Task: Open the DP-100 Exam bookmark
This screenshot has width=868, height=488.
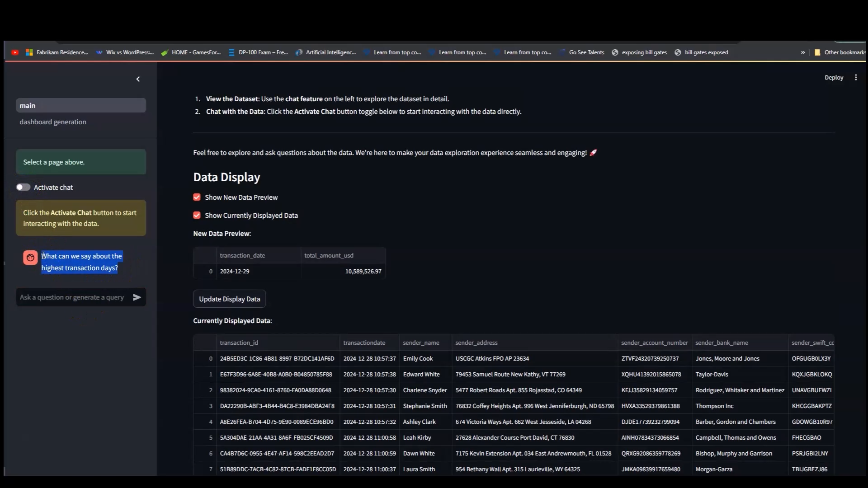Action: coord(258,52)
